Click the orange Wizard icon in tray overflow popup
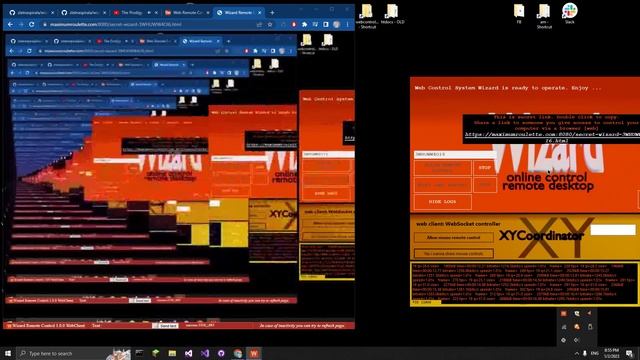This screenshot has height=360, width=640. tap(563, 313)
